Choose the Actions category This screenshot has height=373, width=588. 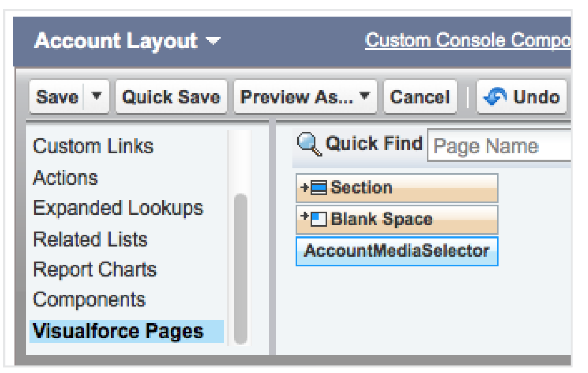pyautogui.click(x=65, y=177)
